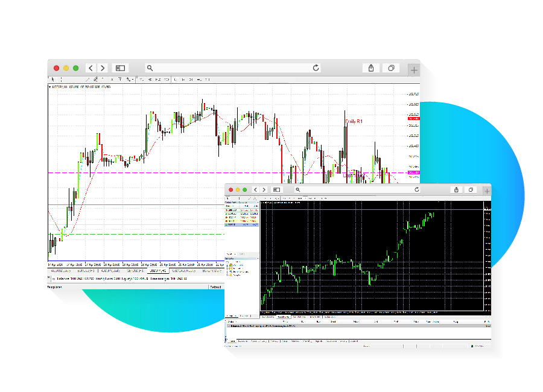The height and width of the screenshot is (392, 543).
Task: Open a new tab in the smaller front window
Action: [486, 191]
